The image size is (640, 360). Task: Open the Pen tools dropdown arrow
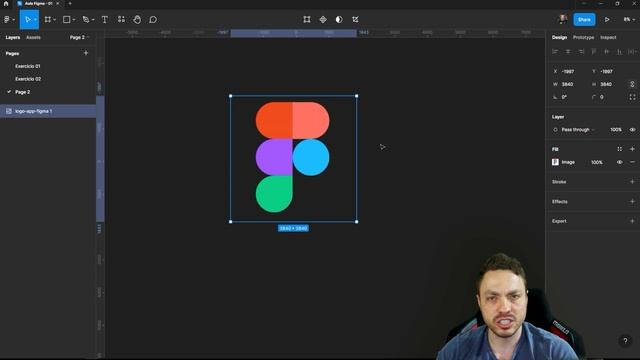(93, 20)
